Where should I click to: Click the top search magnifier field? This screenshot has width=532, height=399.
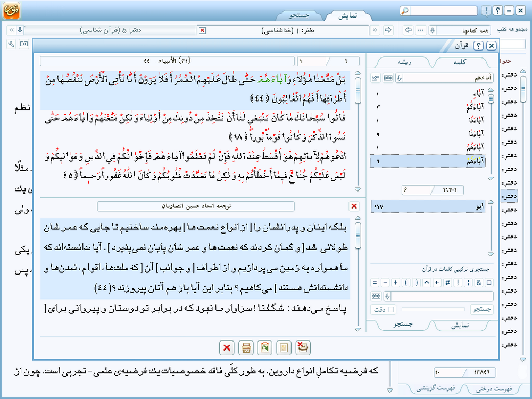[x=439, y=11]
